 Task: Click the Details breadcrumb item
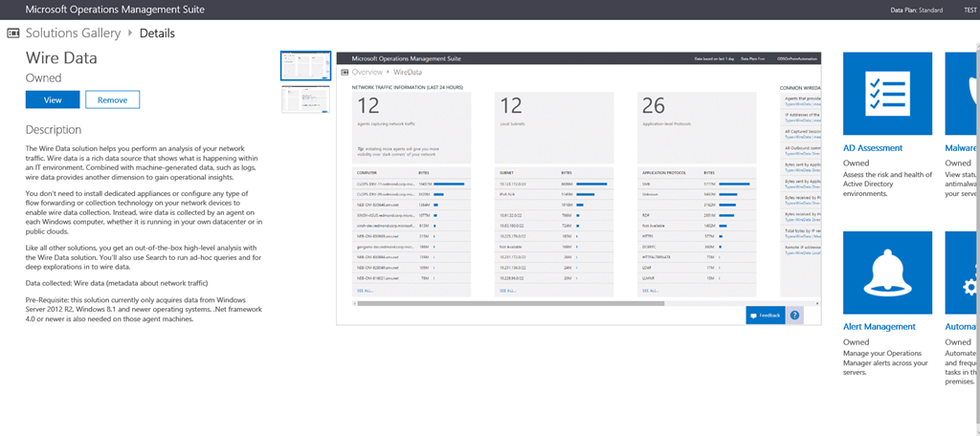point(157,33)
